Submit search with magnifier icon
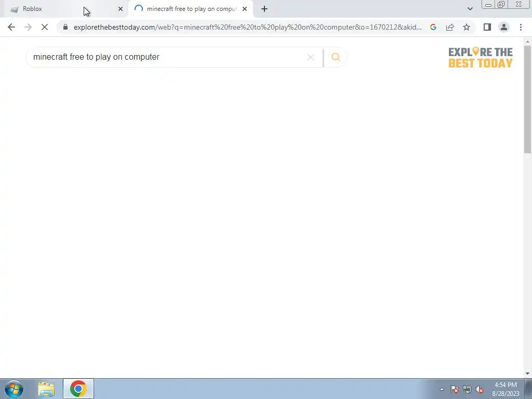 point(336,57)
